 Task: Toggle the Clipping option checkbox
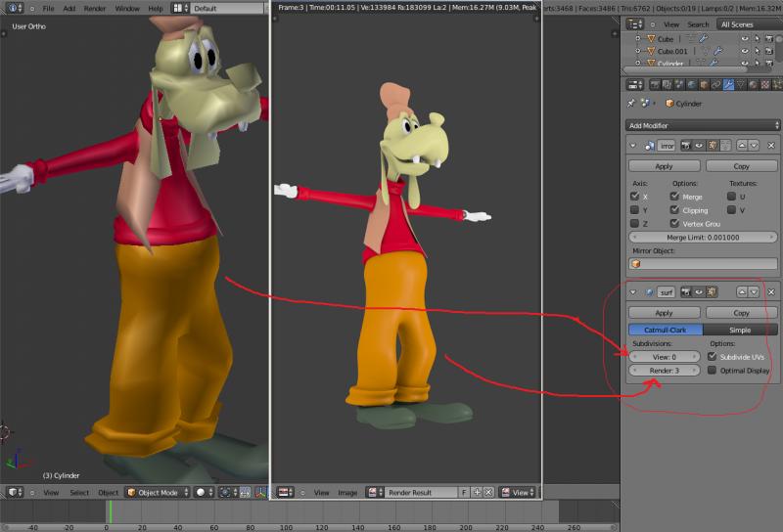pyautogui.click(x=674, y=209)
